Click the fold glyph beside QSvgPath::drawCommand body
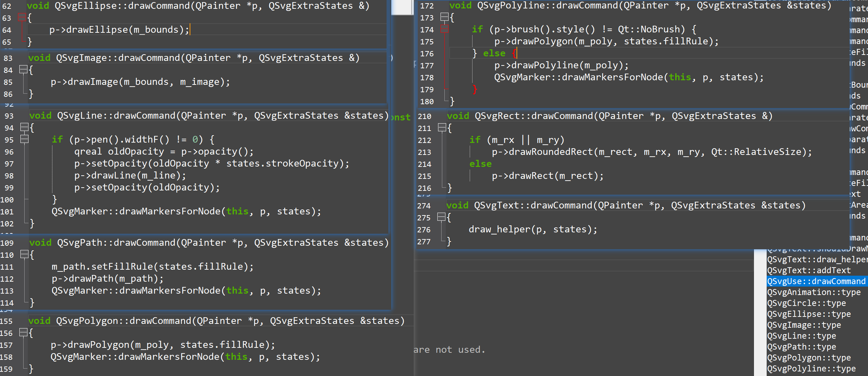868x376 pixels. point(24,255)
